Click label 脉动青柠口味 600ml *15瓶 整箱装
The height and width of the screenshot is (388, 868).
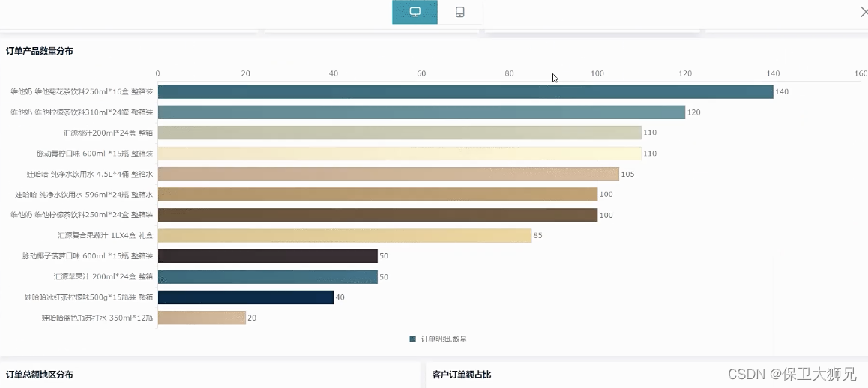click(94, 154)
